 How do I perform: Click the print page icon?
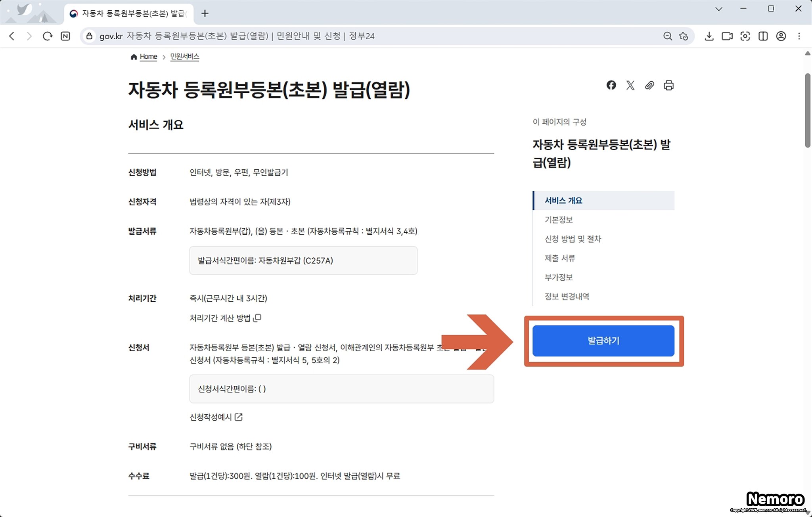[668, 85]
